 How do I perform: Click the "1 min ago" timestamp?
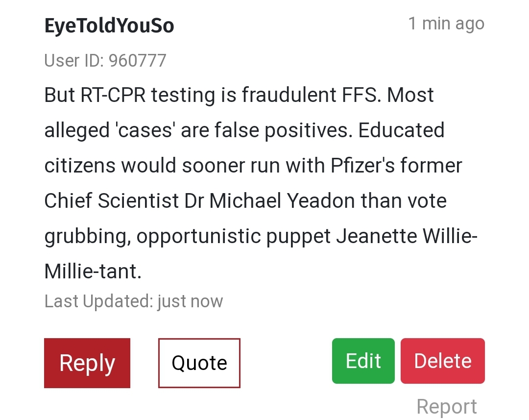tap(446, 24)
